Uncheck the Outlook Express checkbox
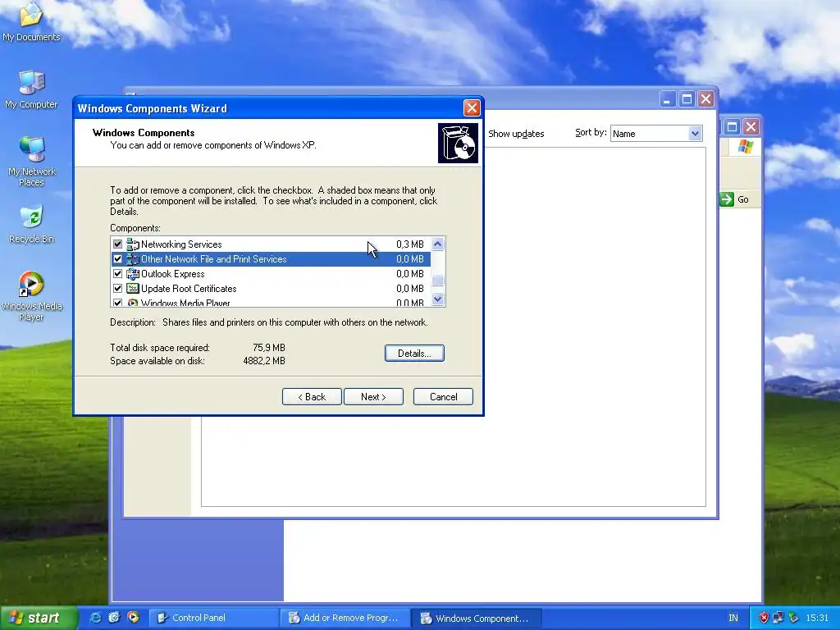This screenshot has height=630, width=840. coord(118,274)
